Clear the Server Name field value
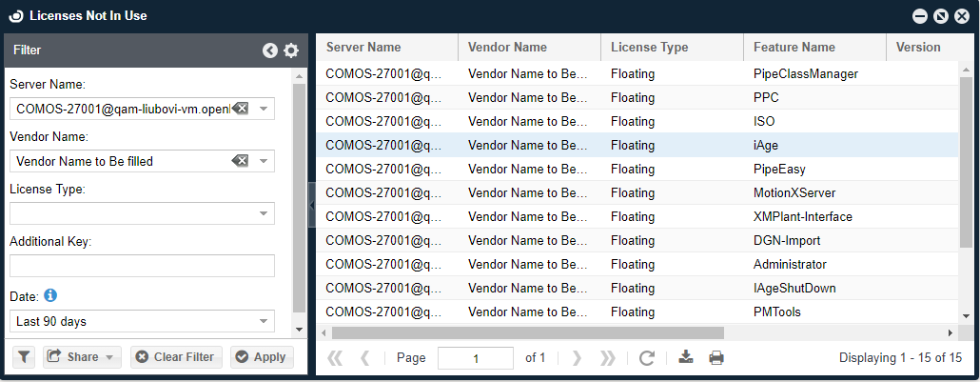Screen dimensions: 980x382 [241, 109]
